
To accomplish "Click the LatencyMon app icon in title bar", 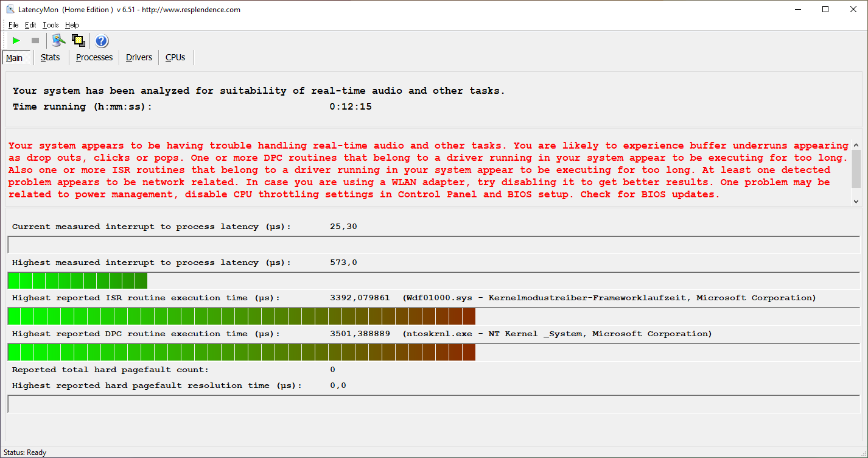I will pyautogui.click(x=10, y=9).
